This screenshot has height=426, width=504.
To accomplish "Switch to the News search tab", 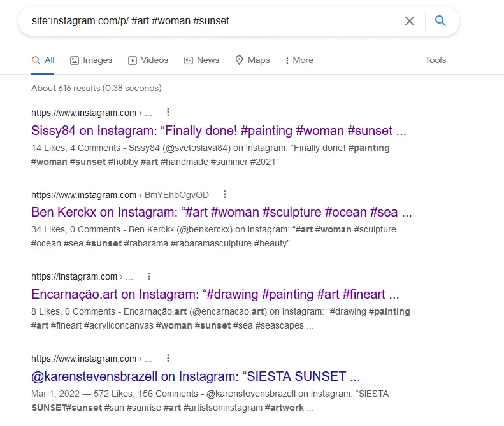I will point(201,60).
